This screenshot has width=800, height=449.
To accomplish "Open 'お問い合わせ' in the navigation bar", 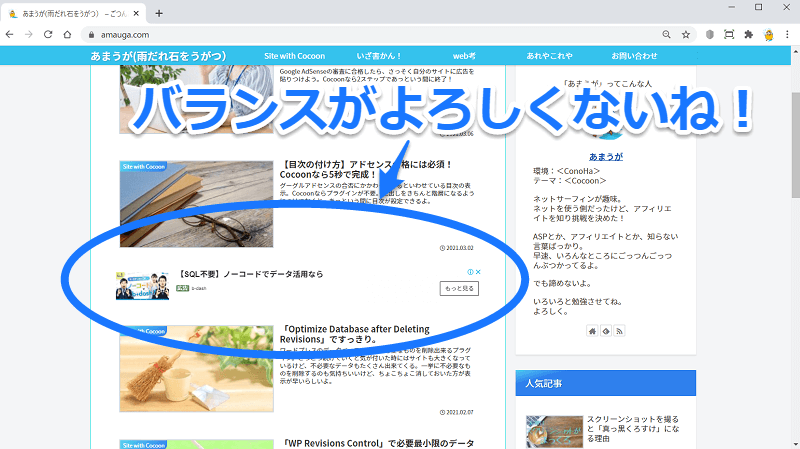I will tap(634, 55).
